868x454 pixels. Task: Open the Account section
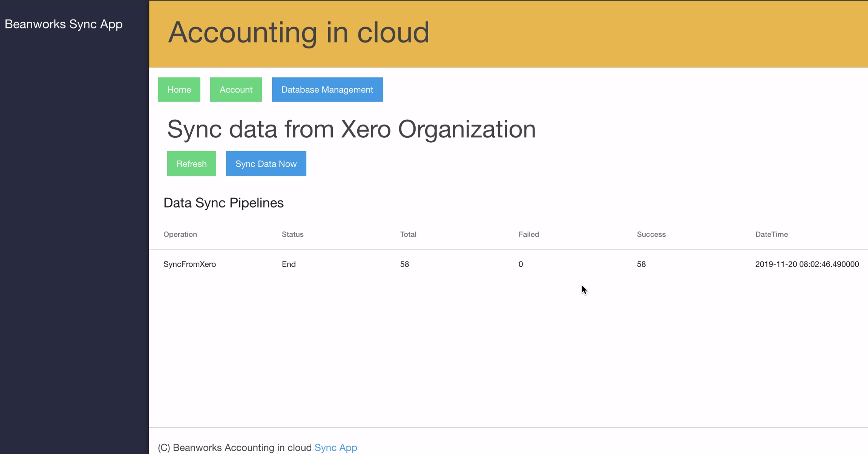tap(236, 89)
